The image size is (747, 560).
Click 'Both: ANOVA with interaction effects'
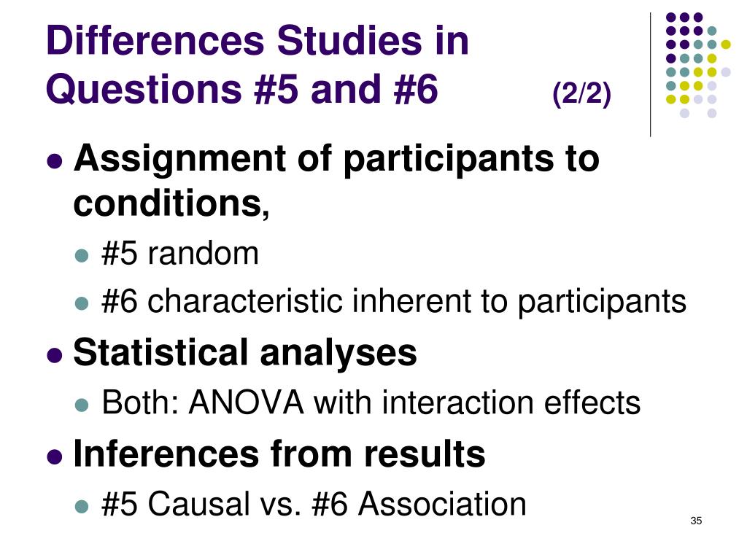371,402
